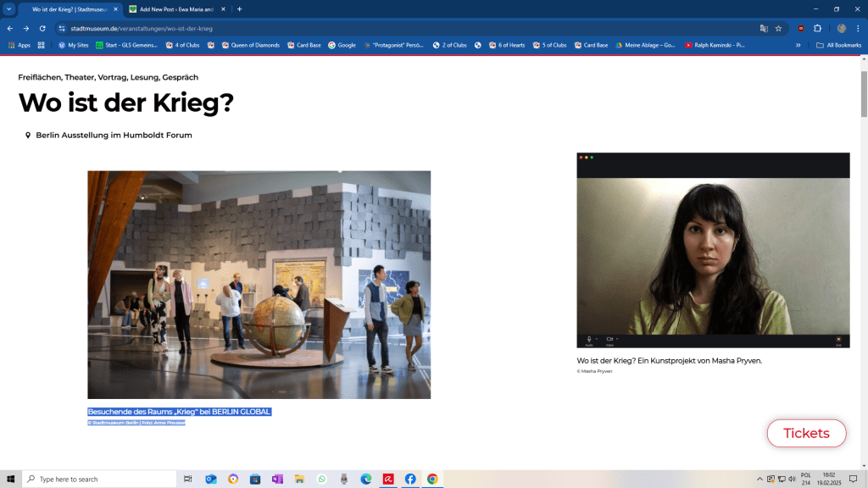Open the browser extensions puzzle icon
Viewport: 868px width, 488px height.
click(817, 28)
